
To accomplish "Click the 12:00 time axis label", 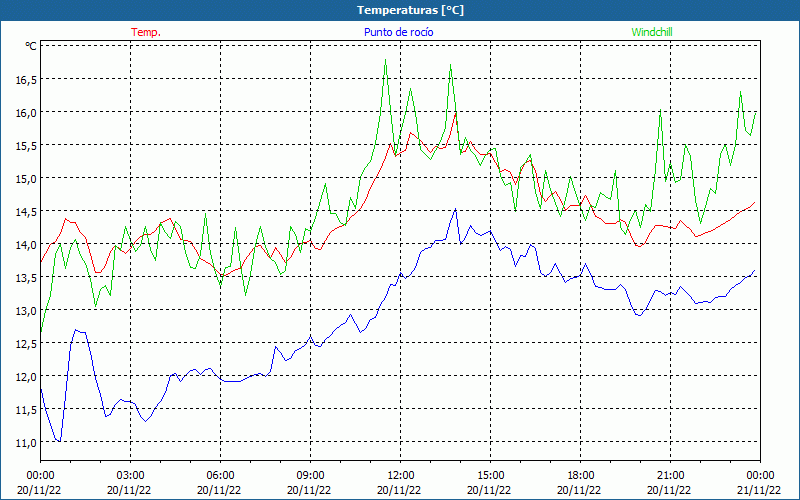I will pos(401,476).
